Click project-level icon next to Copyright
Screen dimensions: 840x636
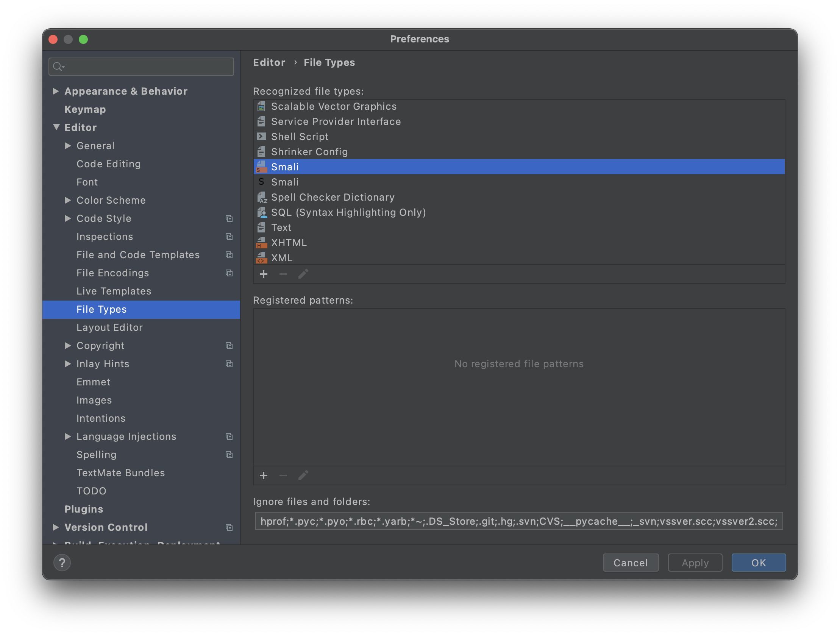(229, 346)
